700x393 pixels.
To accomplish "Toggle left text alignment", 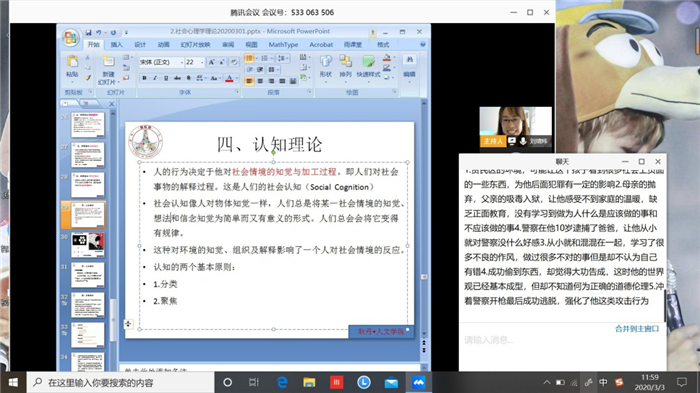I will click(x=249, y=81).
